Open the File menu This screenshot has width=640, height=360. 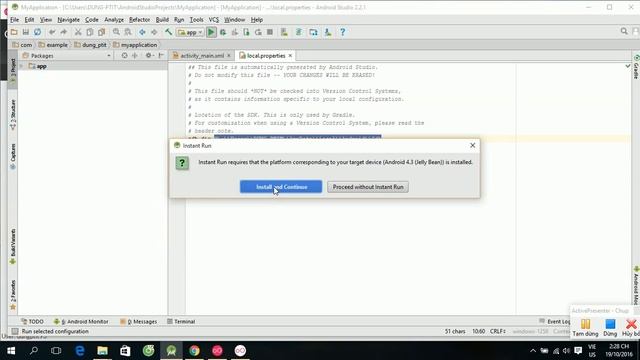click(15, 20)
